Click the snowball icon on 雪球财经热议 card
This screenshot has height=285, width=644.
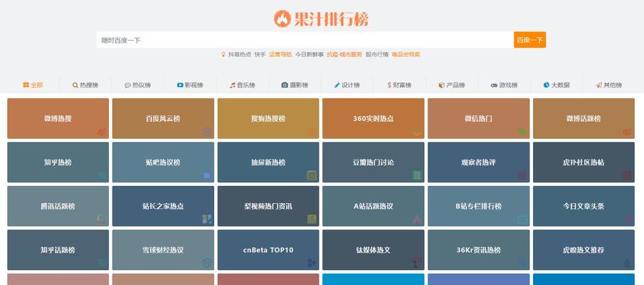pyautogui.click(x=206, y=263)
